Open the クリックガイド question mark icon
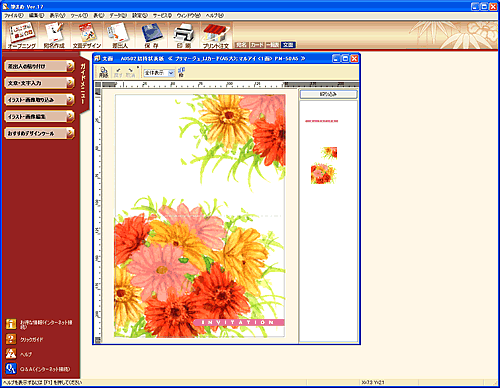 (x=11, y=339)
